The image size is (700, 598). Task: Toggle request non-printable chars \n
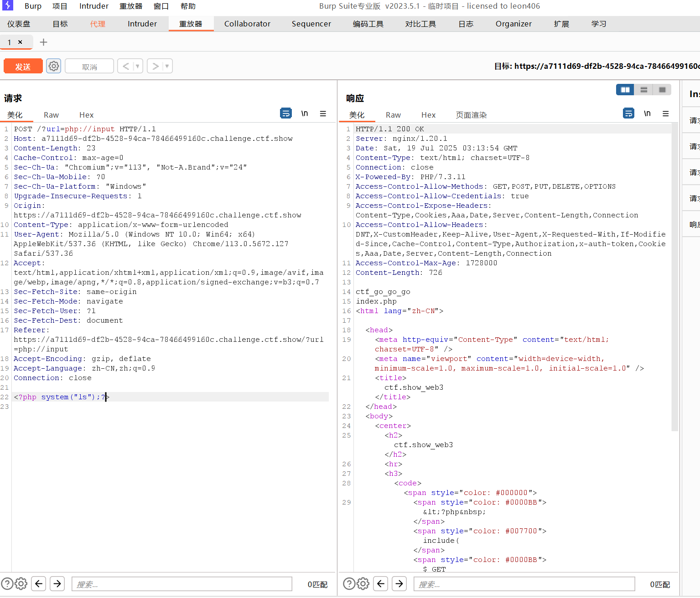point(305,113)
